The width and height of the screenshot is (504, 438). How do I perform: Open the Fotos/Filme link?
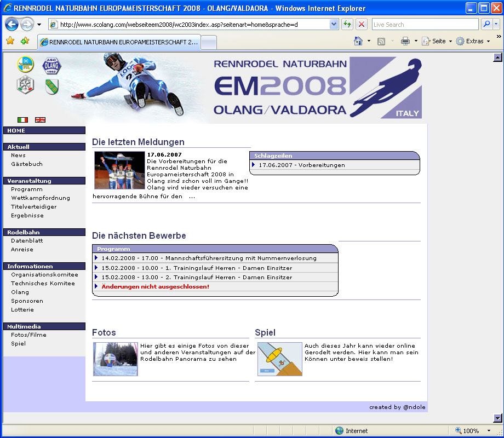[28, 335]
